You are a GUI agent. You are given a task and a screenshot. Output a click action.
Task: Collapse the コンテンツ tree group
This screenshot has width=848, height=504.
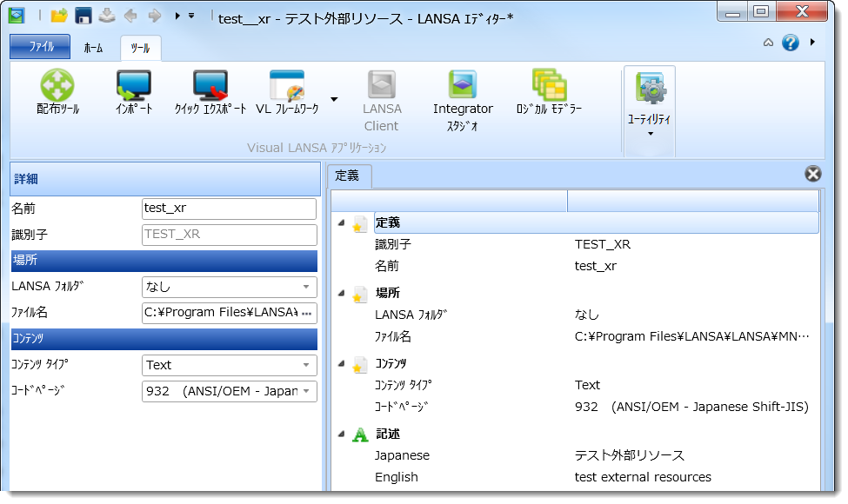click(x=341, y=363)
